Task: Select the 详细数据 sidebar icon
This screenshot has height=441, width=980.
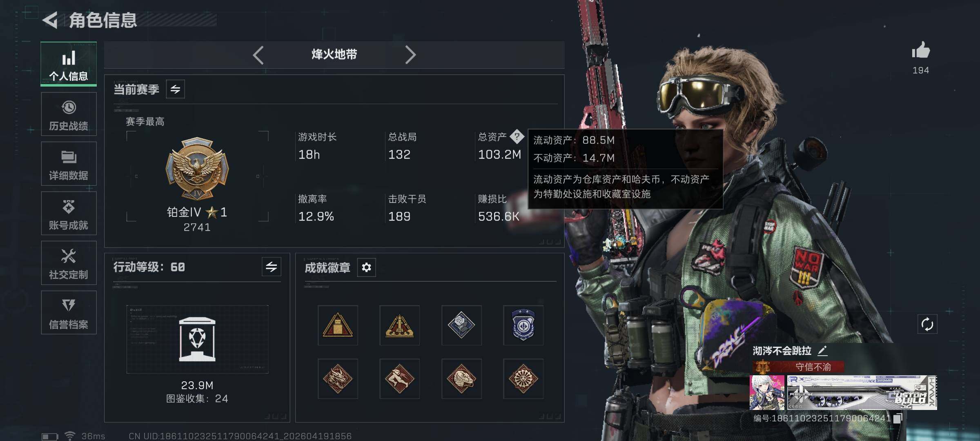Action: (69, 164)
